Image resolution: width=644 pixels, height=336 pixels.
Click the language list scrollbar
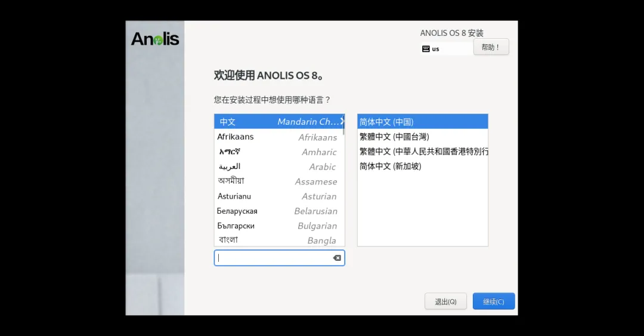[x=344, y=126]
